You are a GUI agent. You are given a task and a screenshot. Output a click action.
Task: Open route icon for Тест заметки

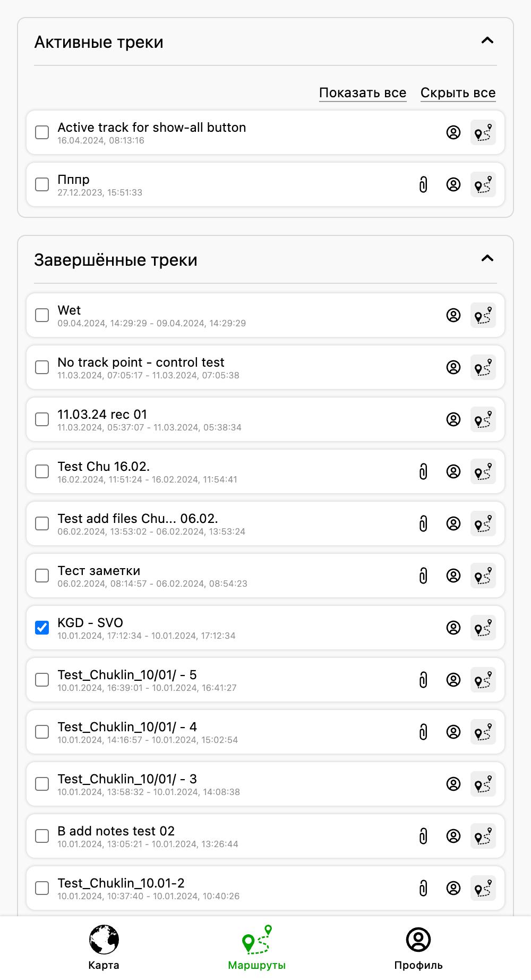click(483, 576)
